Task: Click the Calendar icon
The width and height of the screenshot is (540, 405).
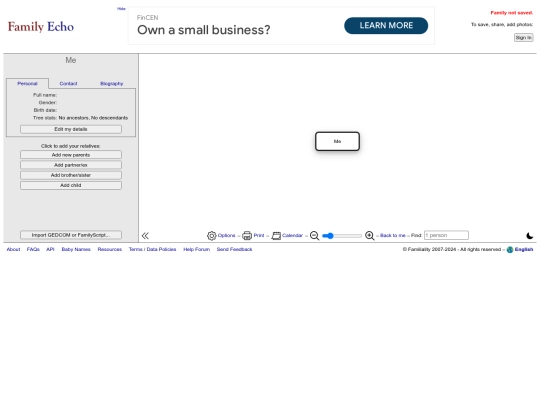Action: point(276,236)
